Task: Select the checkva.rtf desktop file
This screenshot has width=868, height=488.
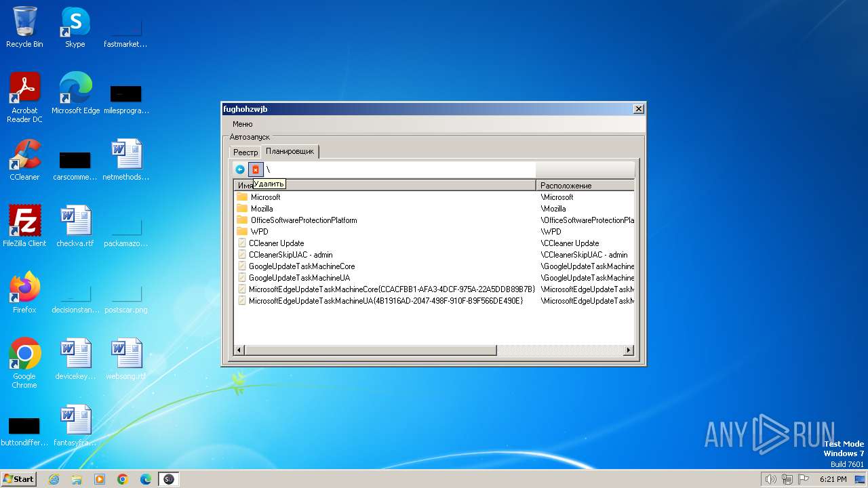Action: coord(75,226)
